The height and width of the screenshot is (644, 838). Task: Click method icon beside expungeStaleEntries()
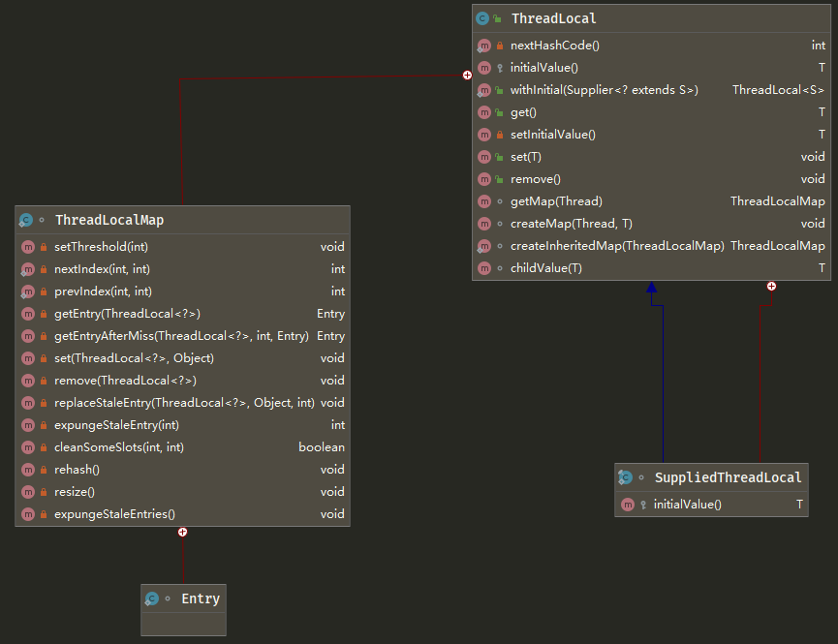[28, 514]
